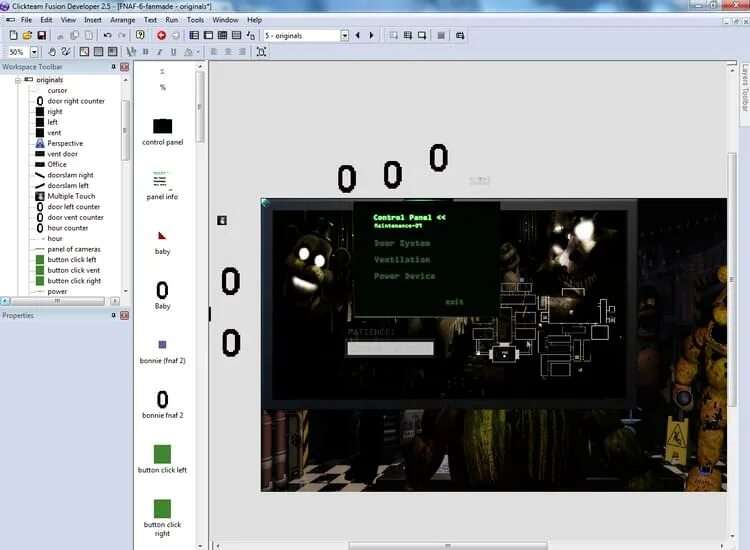The height and width of the screenshot is (550, 750).
Task: Select door vent counter tree item
Action: 76,217
